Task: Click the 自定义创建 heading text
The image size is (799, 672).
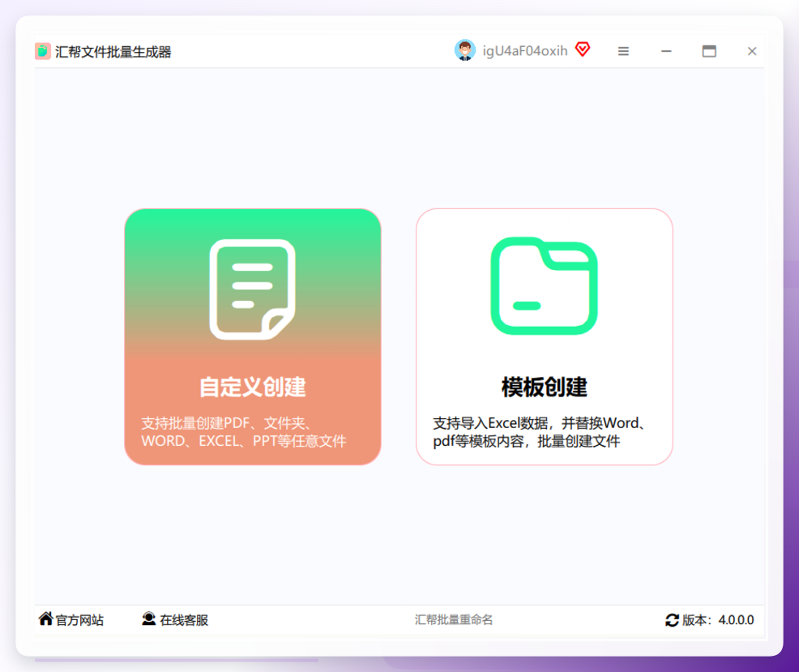Action: 253,387
